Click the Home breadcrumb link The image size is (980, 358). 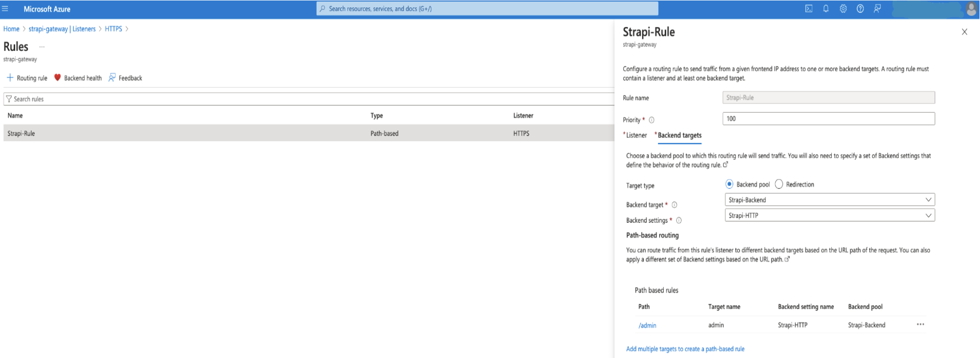(11, 29)
